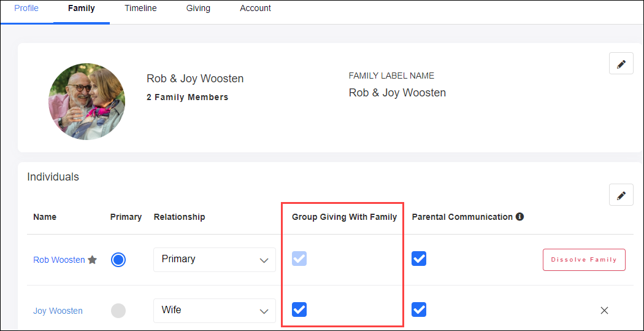Uncheck Joy Woosten's Parental Communication checkbox

click(x=419, y=310)
